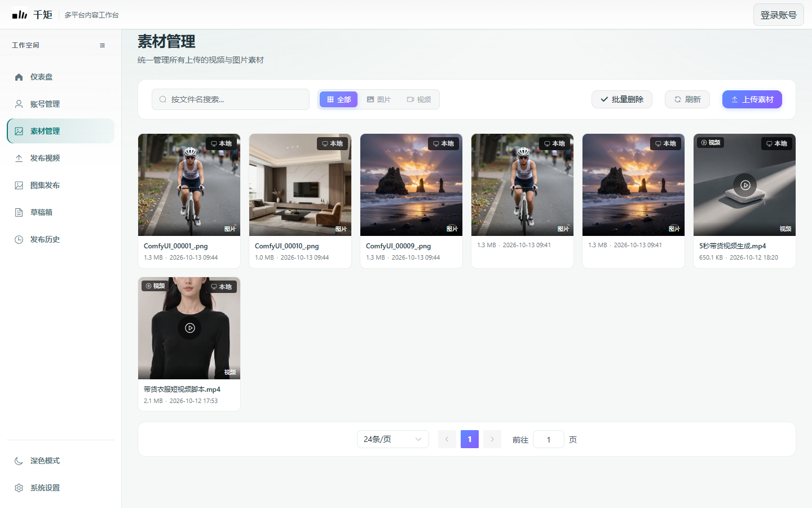Image resolution: width=812 pixels, height=508 pixels.
Task: Click the 刷新 refresh button
Action: pyautogui.click(x=687, y=99)
